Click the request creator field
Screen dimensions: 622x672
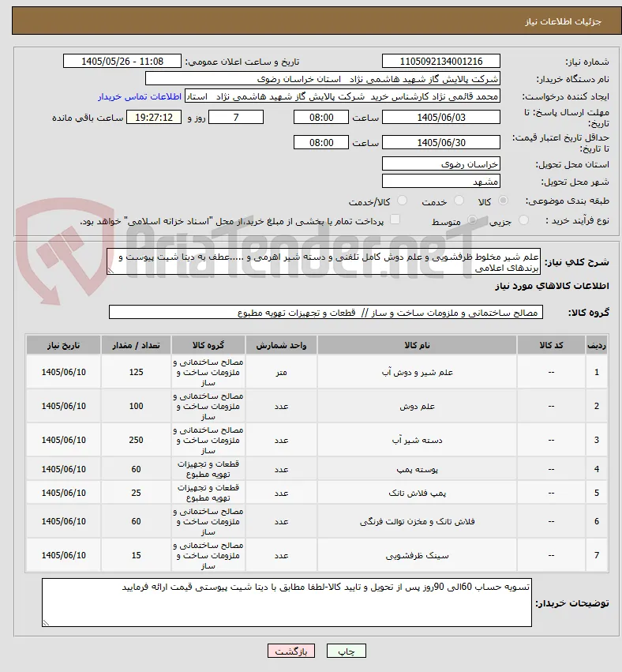coord(343,96)
